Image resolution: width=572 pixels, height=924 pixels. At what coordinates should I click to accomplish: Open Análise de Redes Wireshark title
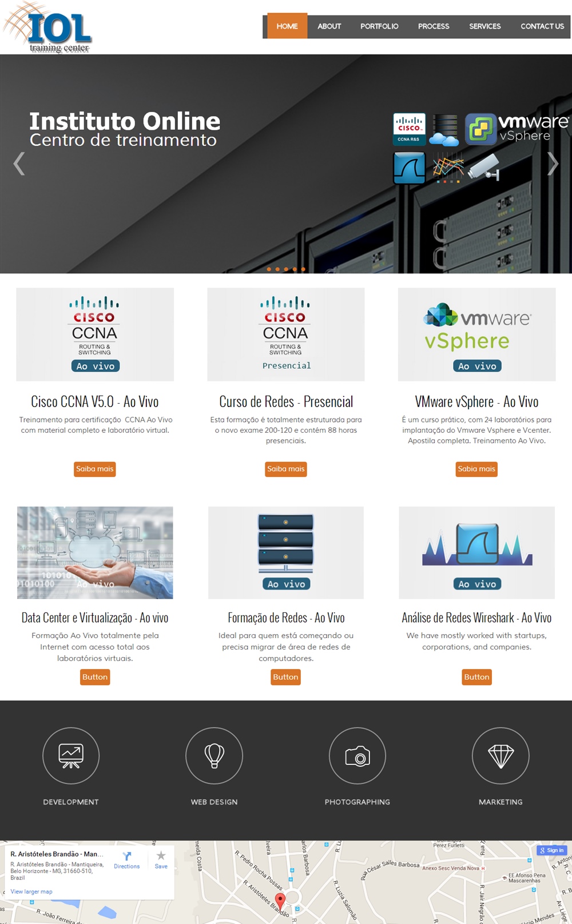click(x=476, y=618)
